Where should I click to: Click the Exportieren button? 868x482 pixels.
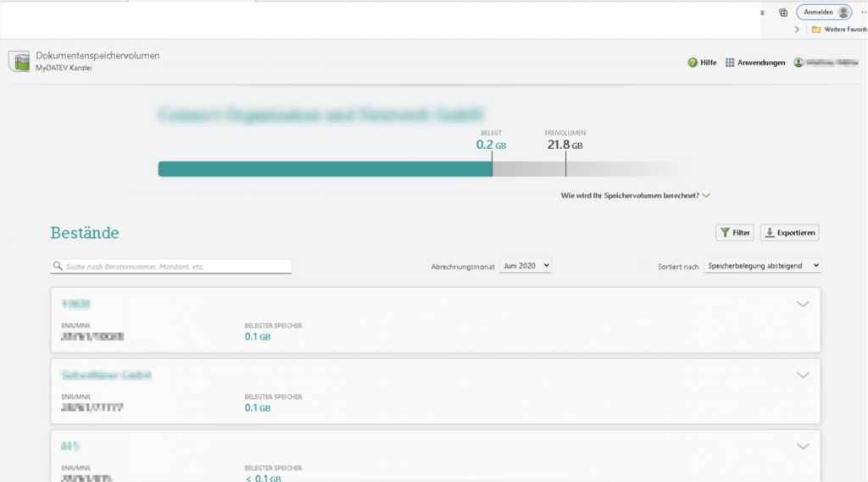[789, 232]
